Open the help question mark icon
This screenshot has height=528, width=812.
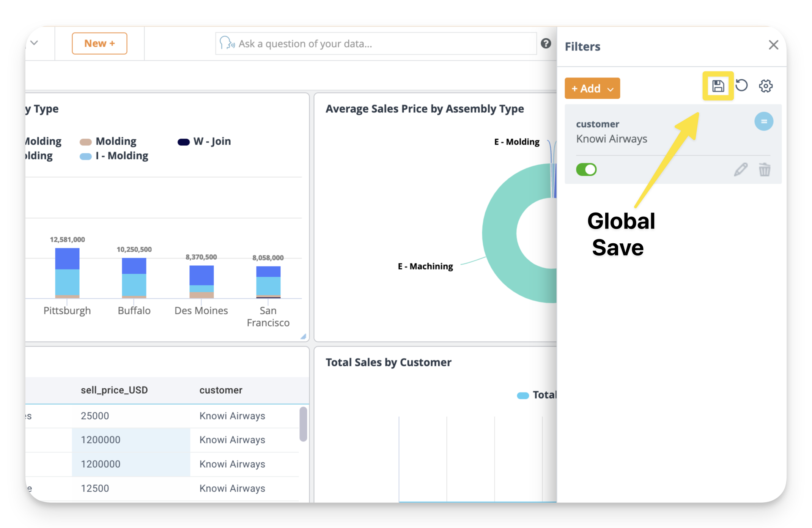[x=546, y=44]
